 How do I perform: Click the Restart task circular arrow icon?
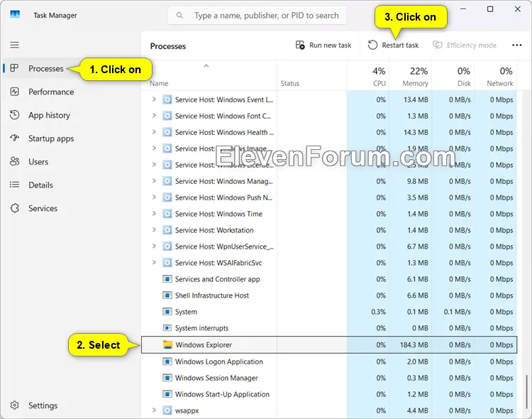tap(372, 45)
